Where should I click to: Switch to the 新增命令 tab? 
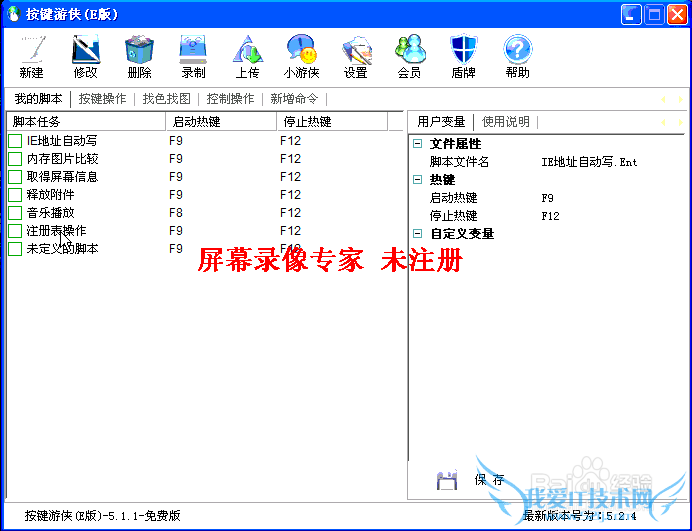point(294,98)
